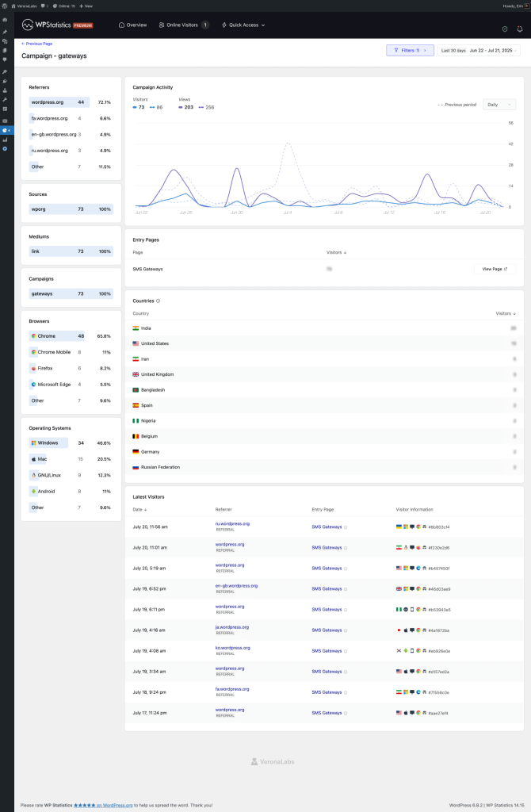Select the fa.wordpress.org referrer row
This screenshot has height=812, width=531.
pyautogui.click(x=71, y=118)
